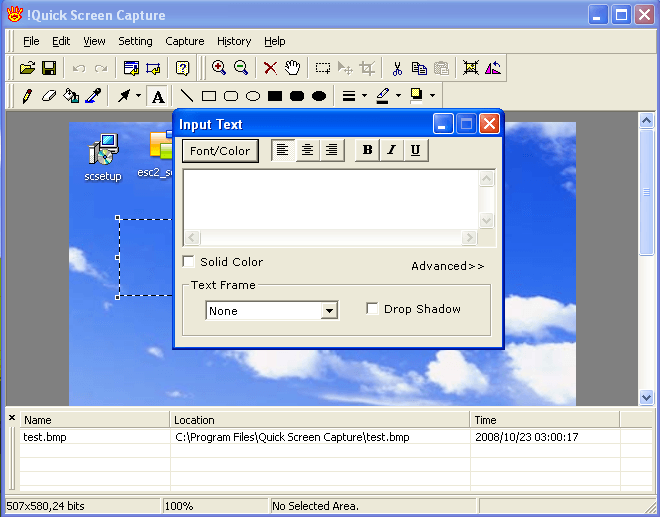The image size is (660, 517).
Task: Toggle Underline in Input Text dialog
Action: point(415,150)
